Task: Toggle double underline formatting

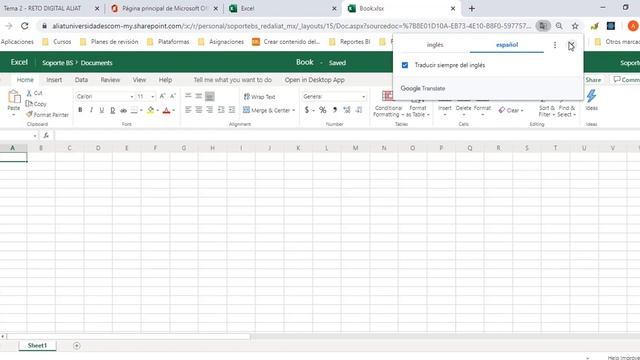Action: click(113, 110)
